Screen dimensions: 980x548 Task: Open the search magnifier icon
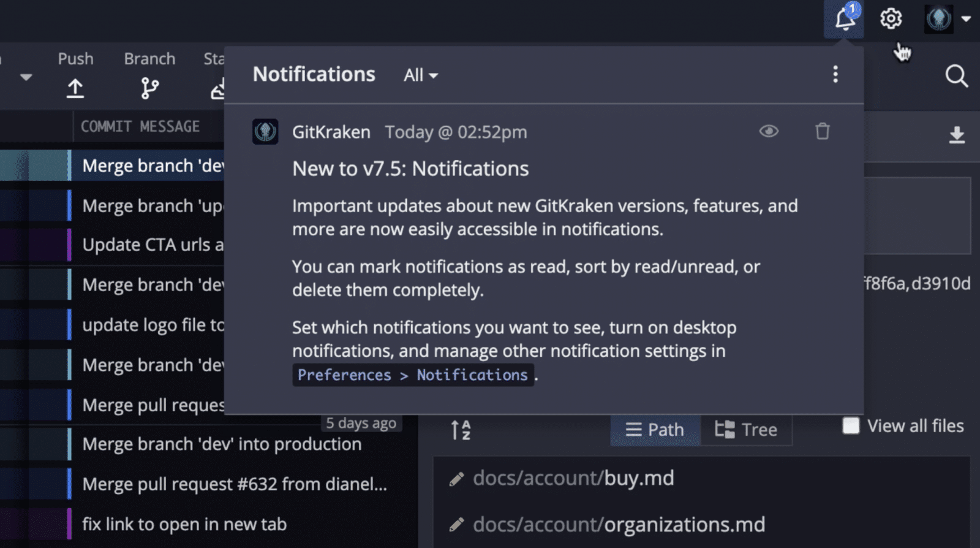pyautogui.click(x=956, y=77)
